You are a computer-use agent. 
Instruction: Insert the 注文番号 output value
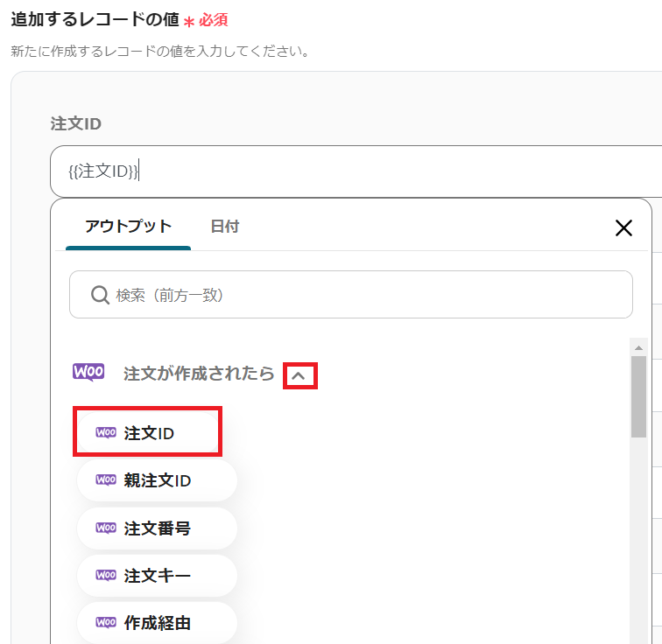pyautogui.click(x=158, y=528)
